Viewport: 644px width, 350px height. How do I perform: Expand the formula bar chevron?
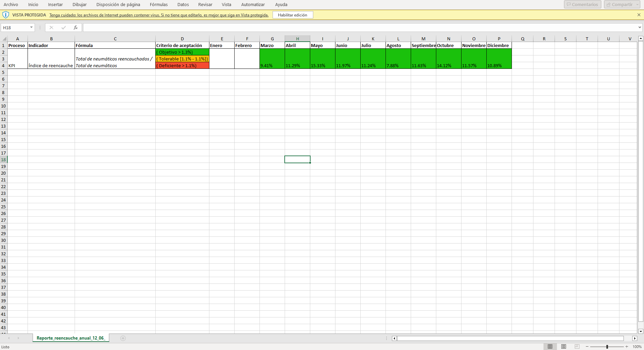[x=639, y=28]
